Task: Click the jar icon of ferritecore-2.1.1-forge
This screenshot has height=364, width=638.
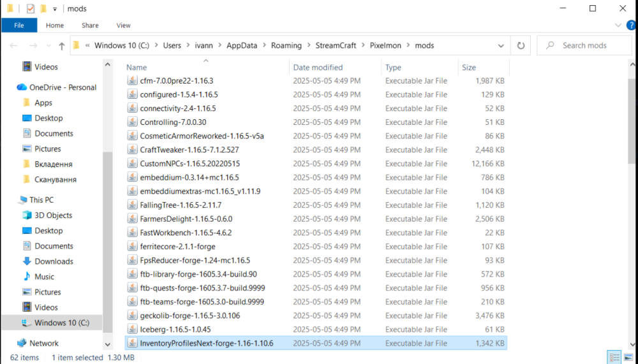Action: point(132,247)
